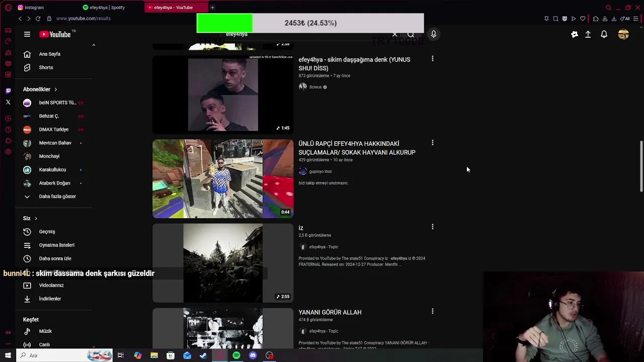This screenshot has width=644, height=362.
Task: Open the Opera menu logo
Action: (x=8, y=8)
